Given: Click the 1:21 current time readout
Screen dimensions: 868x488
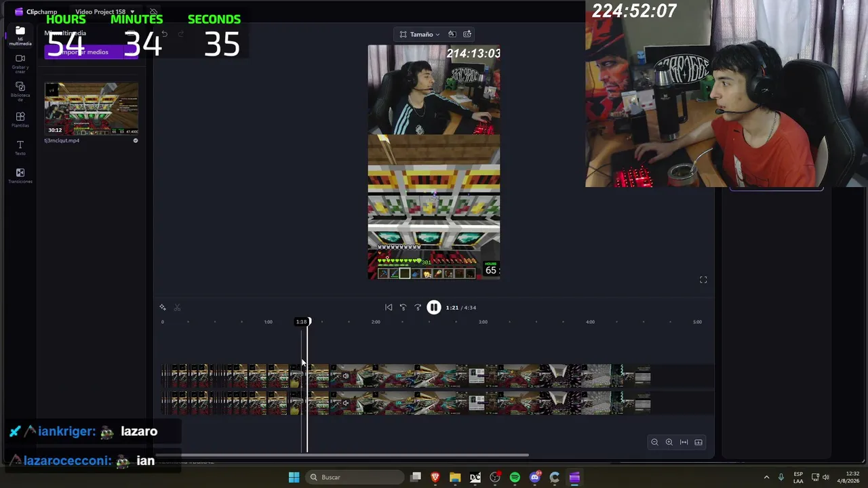Looking at the screenshot, I should pos(452,308).
